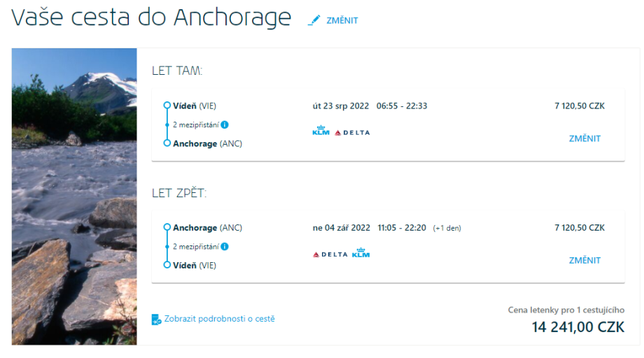Click the trip details icon at bottom left
The height and width of the screenshot is (358, 644).
(x=156, y=320)
